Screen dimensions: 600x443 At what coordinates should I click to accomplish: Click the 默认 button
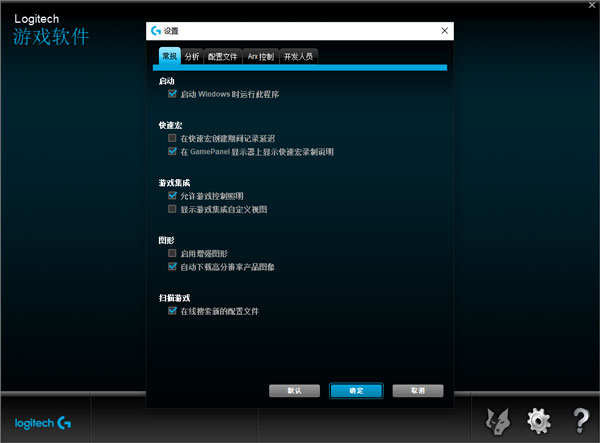(294, 391)
